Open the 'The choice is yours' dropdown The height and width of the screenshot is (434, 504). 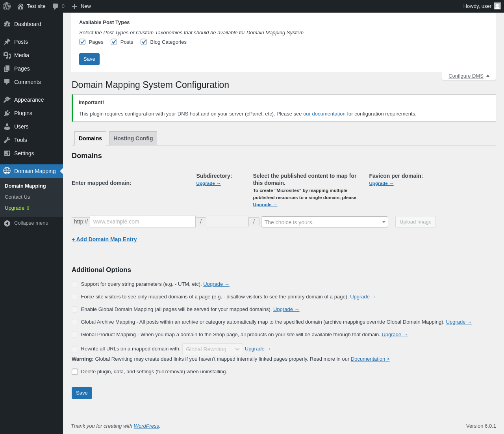click(324, 222)
